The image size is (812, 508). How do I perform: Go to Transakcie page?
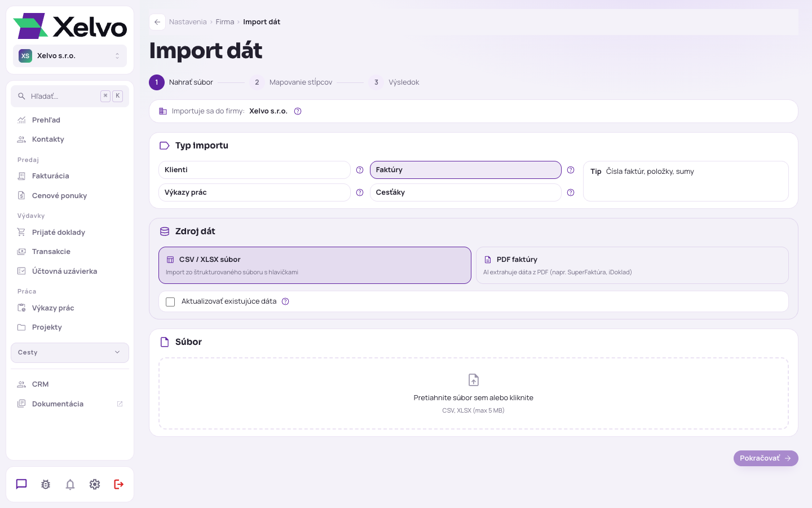pyautogui.click(x=70, y=252)
